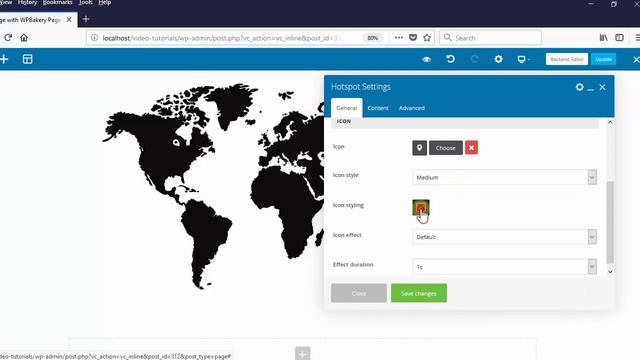The image size is (640, 360).
Task: Open the Effect duration 1s dropdown
Action: (x=504, y=267)
